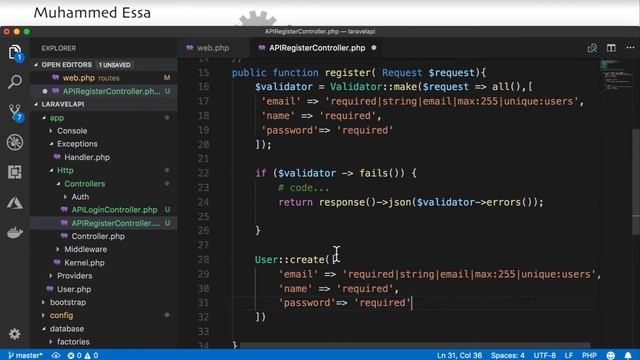The width and height of the screenshot is (640, 360).
Task: Click line number 22 in gutter
Action: pyautogui.click(x=203, y=173)
